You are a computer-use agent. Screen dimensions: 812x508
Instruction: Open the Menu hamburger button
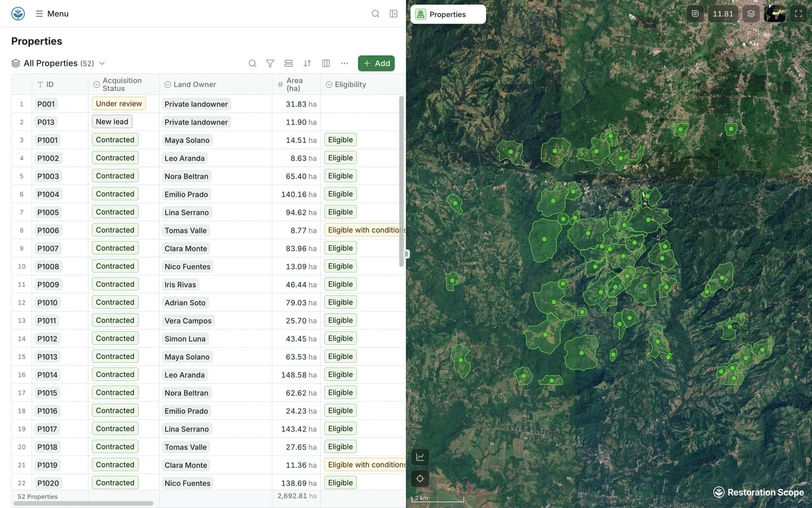(x=52, y=14)
